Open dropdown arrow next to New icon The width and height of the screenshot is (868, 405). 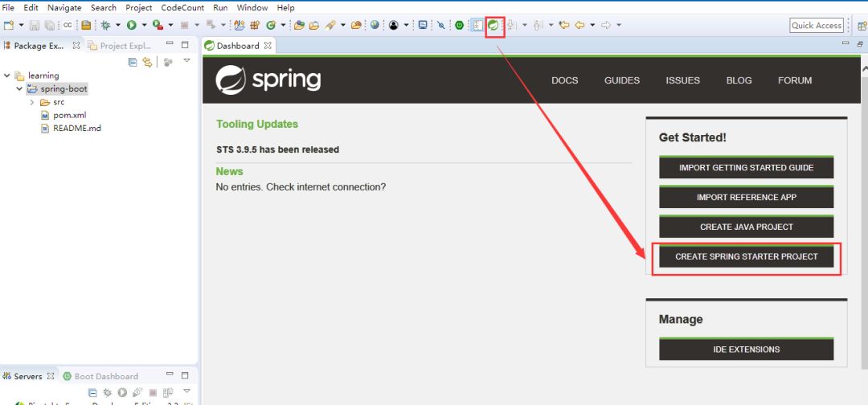[x=22, y=26]
